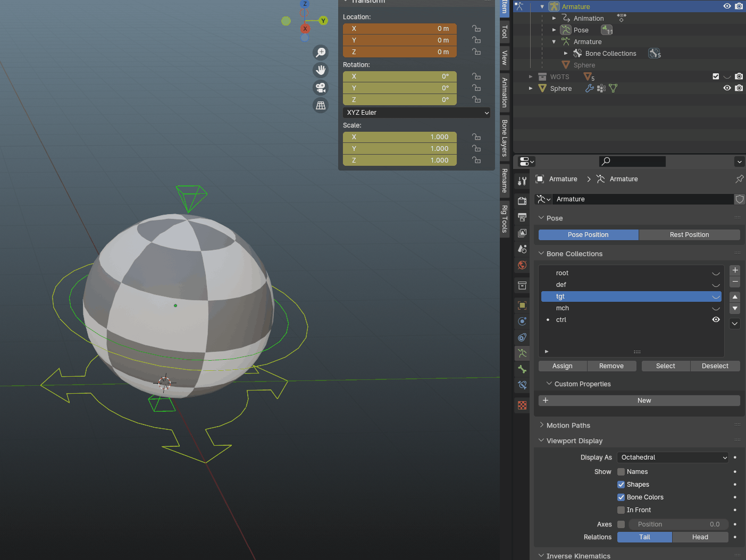
Task: Open the Rig Tools sidebar tab
Action: pyautogui.click(x=505, y=218)
